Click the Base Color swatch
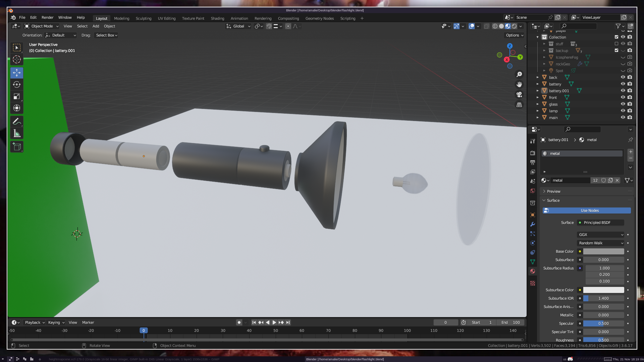This screenshot has height=362, width=644. [x=603, y=251]
